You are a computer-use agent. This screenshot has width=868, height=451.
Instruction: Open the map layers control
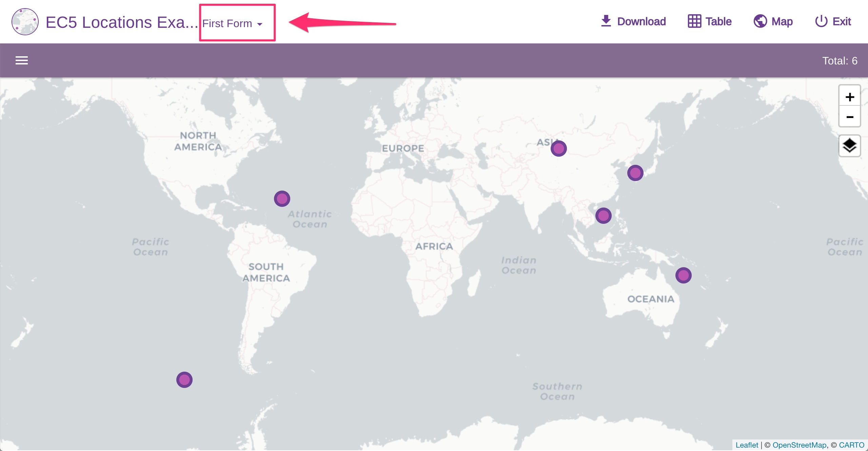pos(849,146)
